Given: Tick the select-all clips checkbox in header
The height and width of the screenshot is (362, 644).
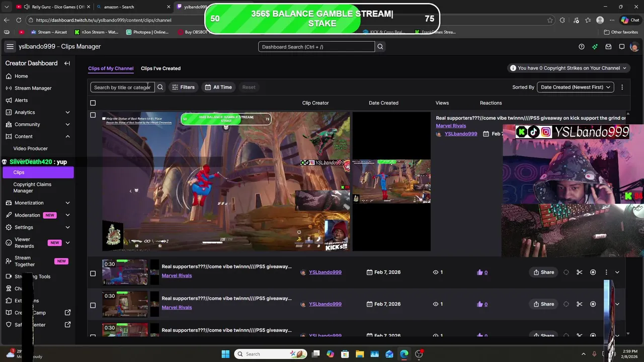Looking at the screenshot, I should [x=93, y=103].
